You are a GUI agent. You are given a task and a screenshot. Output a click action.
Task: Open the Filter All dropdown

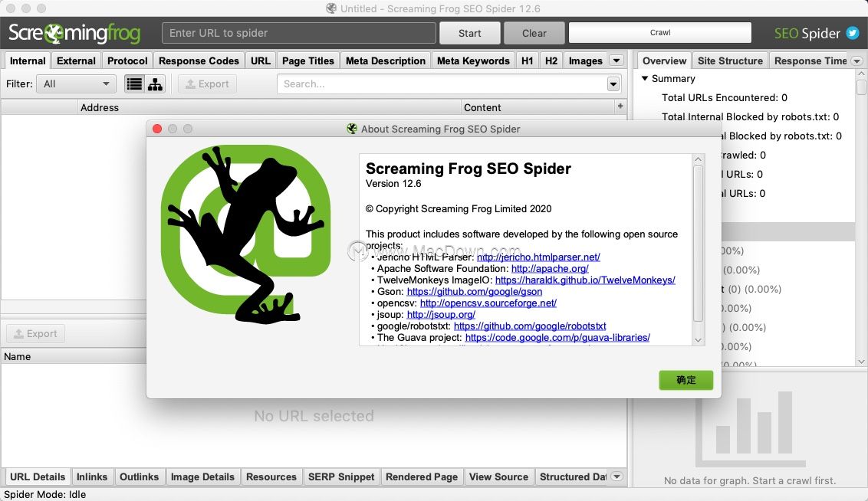click(76, 84)
